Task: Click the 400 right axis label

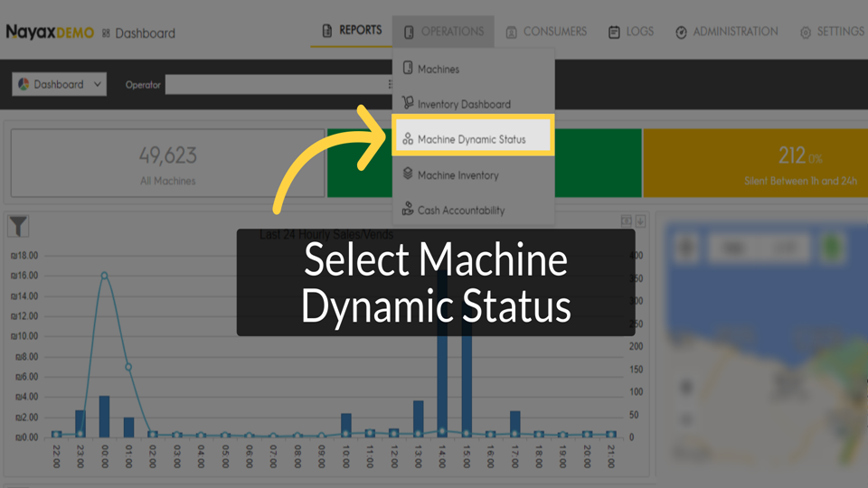Action: point(636,255)
